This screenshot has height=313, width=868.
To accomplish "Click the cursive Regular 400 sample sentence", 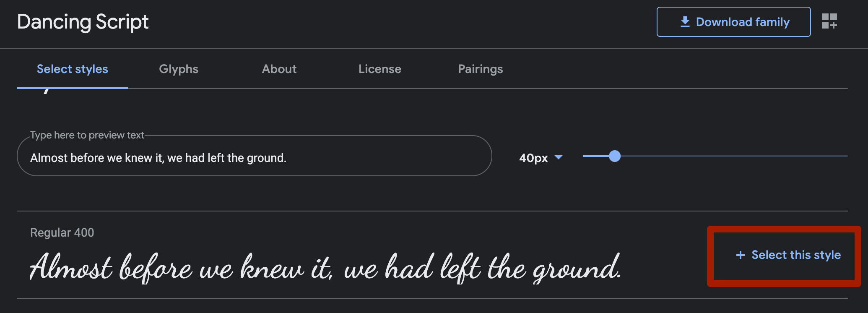I will coord(325,268).
